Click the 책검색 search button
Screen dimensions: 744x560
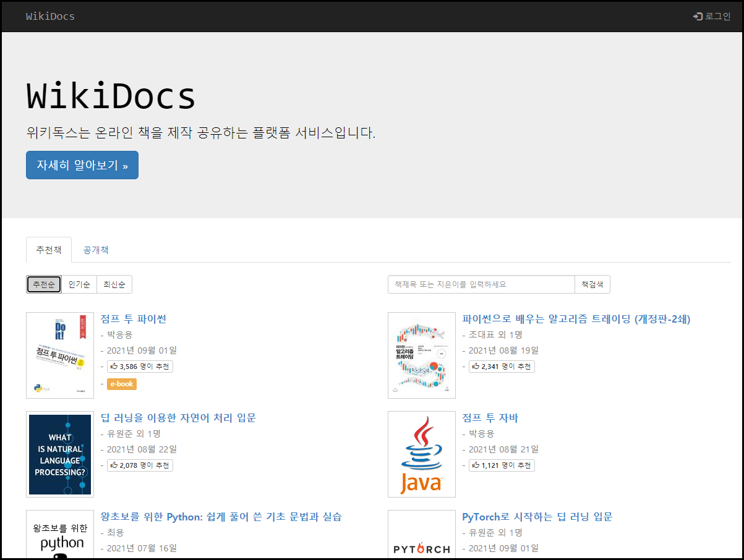592,284
